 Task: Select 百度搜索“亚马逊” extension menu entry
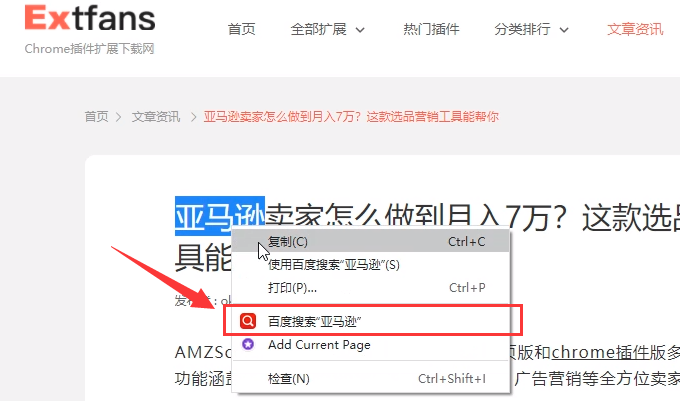371,321
